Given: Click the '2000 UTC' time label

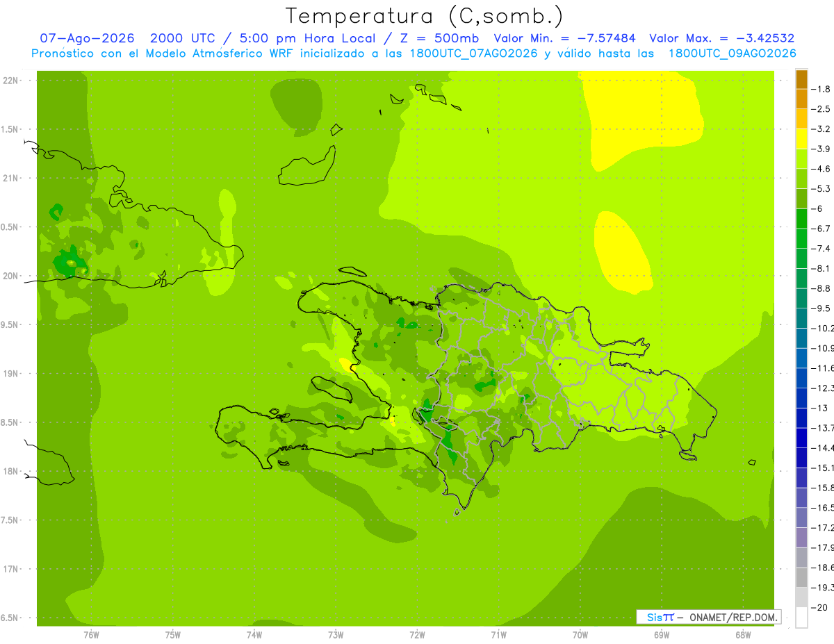Looking at the screenshot, I should [184, 38].
